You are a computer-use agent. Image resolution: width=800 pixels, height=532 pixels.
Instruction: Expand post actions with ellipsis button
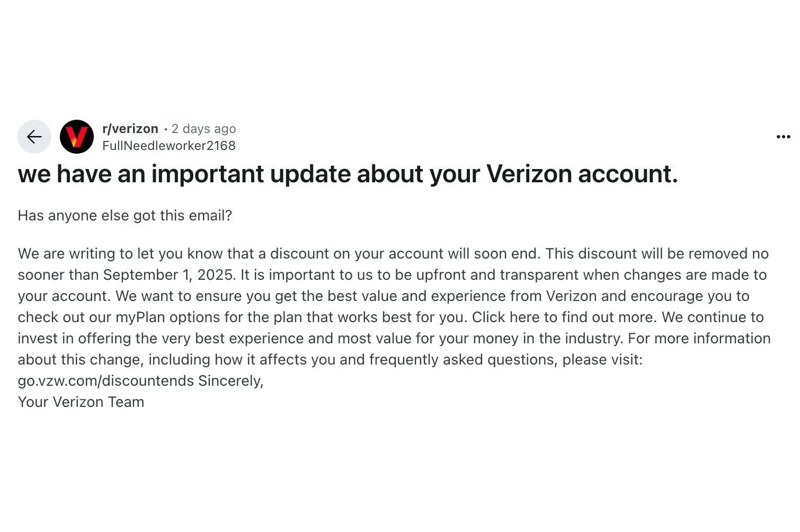(782, 136)
